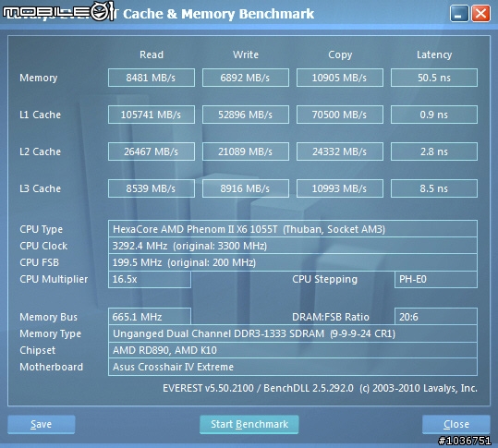Click the CPU Stepping PH-E0 field
The height and width of the screenshot is (448, 498).
pos(436,279)
